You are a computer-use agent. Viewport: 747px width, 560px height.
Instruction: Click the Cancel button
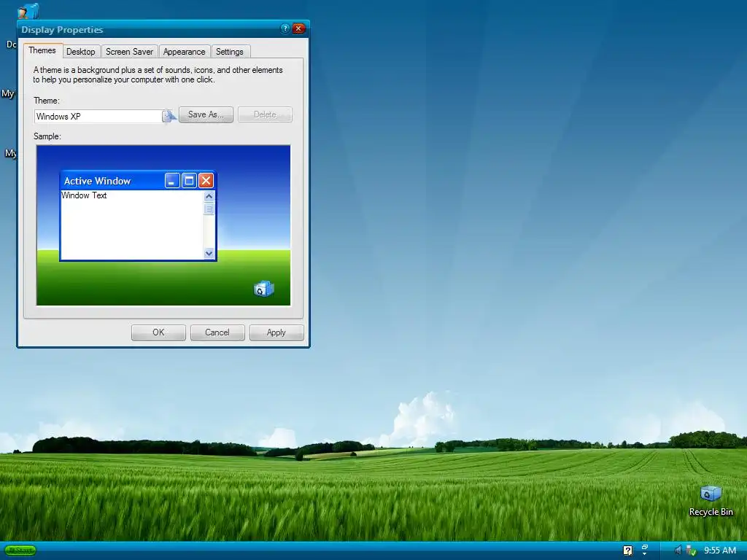pyautogui.click(x=217, y=332)
